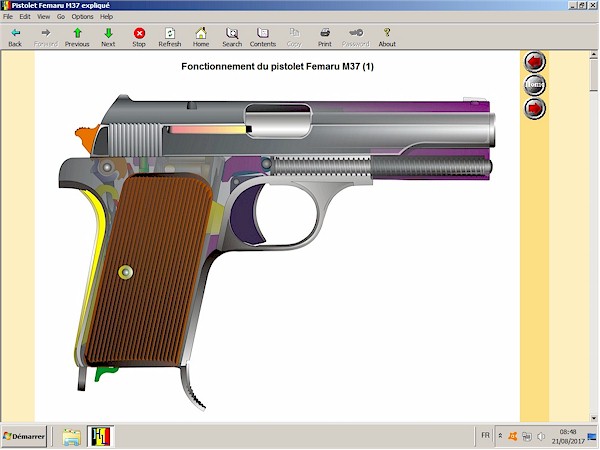Click the Back arrow toolbar button
Screen dimensions: 600x450
click(15, 38)
